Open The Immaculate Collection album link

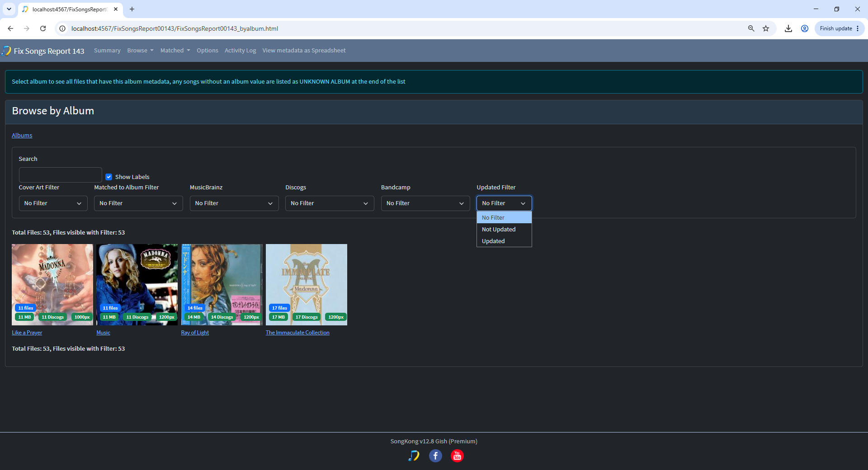pos(297,333)
